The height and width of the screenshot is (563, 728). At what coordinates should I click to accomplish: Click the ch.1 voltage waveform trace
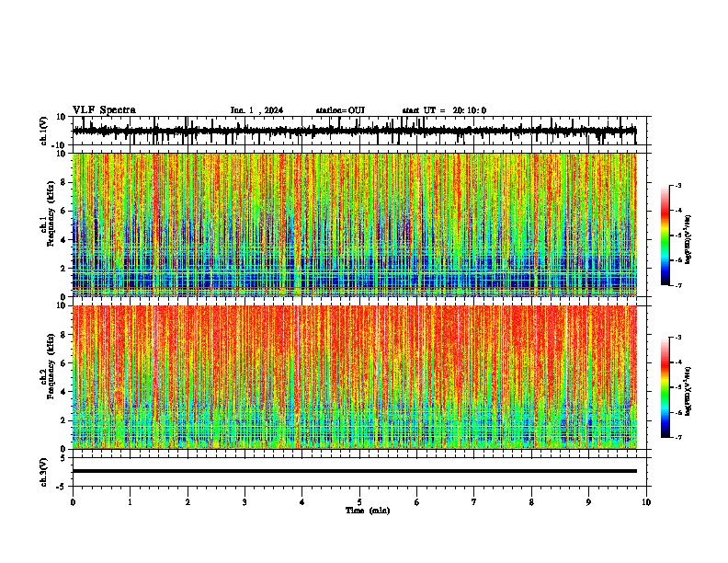[354, 131]
